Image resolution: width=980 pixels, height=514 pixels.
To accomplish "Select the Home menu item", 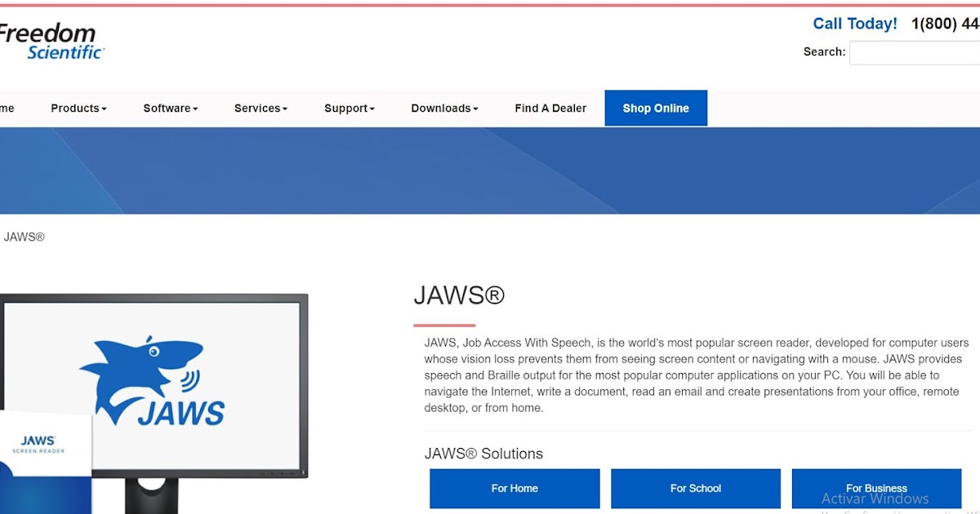I will pos(7,108).
